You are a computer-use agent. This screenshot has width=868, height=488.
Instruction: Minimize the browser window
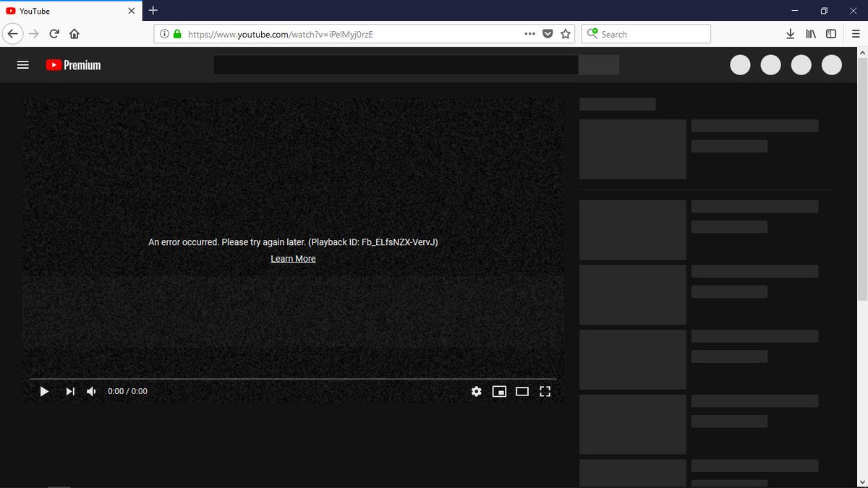(x=795, y=11)
